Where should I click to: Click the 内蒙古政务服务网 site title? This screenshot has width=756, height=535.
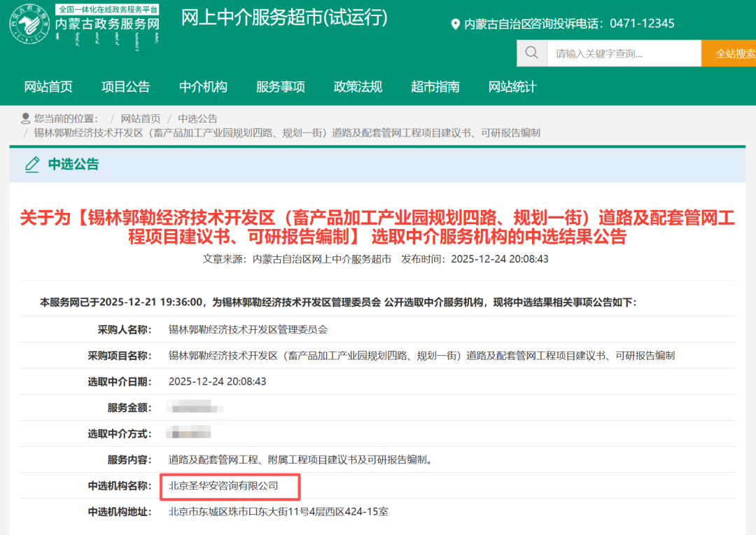(107, 25)
